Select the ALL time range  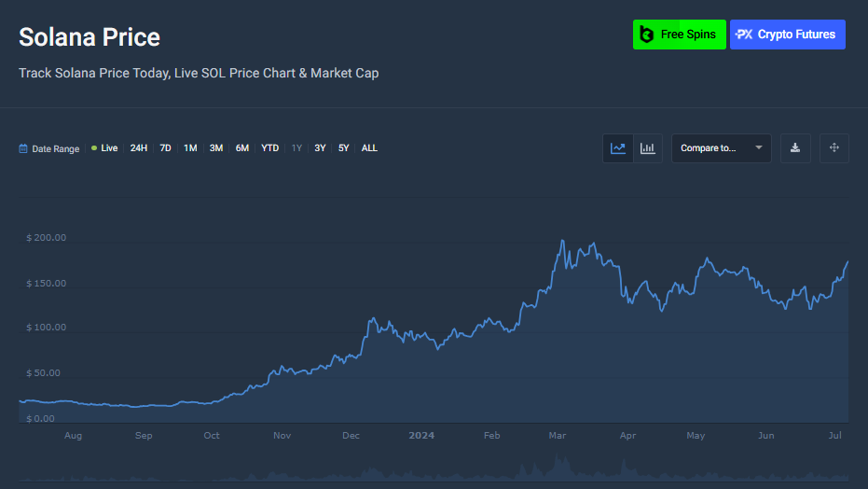(x=369, y=148)
